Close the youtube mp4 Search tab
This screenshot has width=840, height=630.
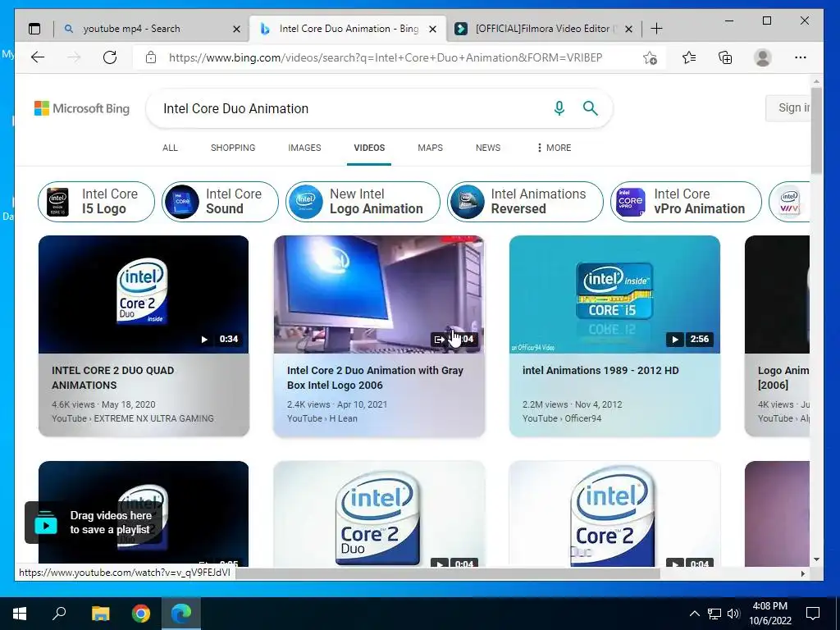pos(236,29)
